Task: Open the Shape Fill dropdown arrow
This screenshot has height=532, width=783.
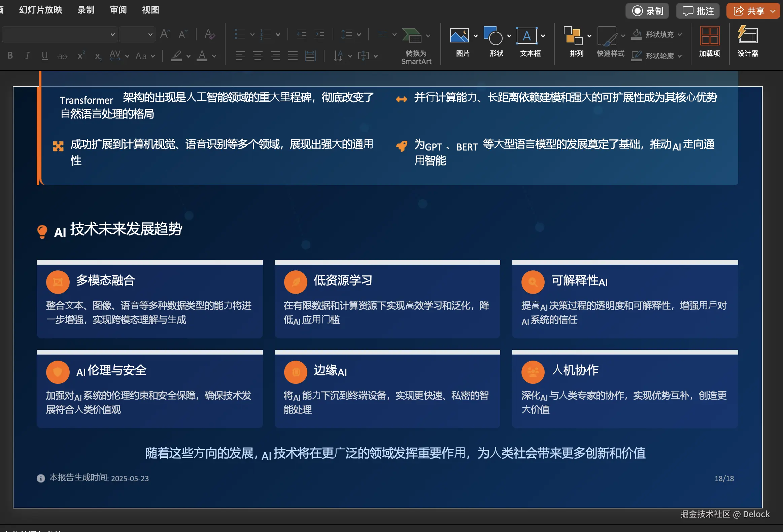Action: click(x=680, y=34)
